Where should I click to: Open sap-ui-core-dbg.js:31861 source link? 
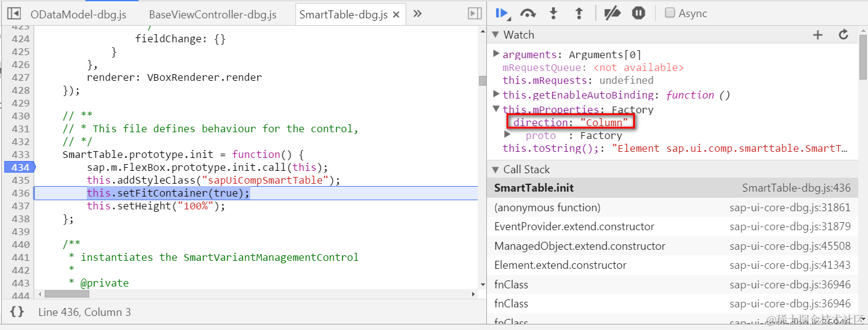(x=790, y=208)
